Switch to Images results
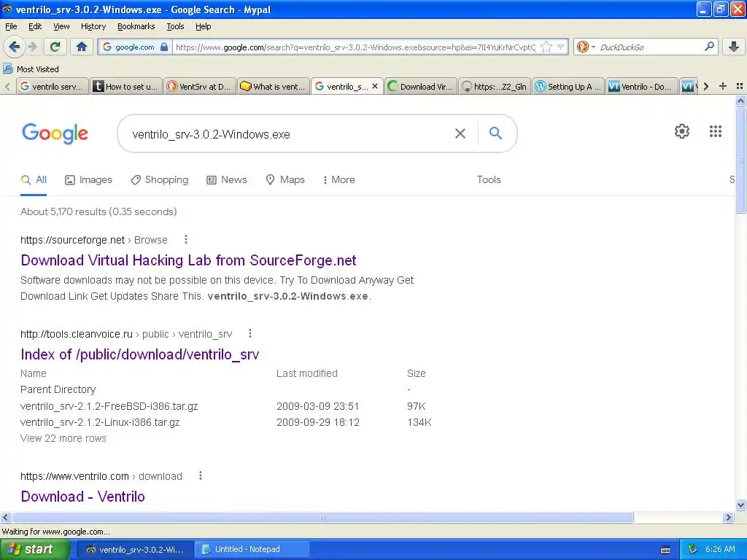 coord(88,180)
